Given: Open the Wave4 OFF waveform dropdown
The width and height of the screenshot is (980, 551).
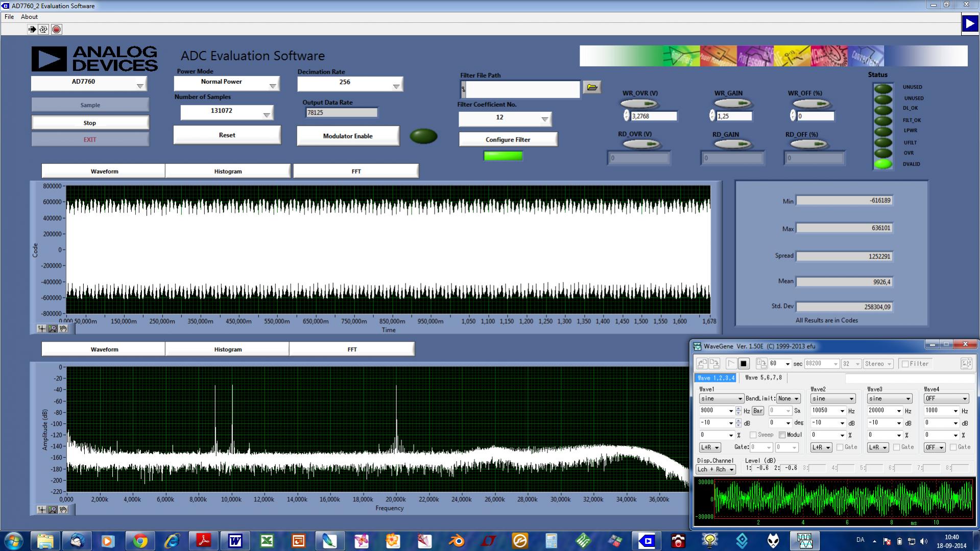Looking at the screenshot, I should [x=946, y=399].
